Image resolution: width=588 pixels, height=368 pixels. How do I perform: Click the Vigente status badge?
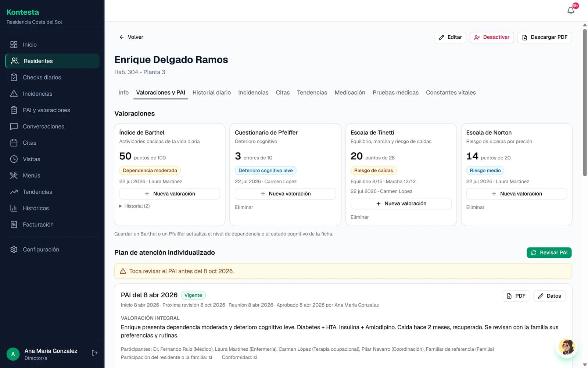pos(193,295)
